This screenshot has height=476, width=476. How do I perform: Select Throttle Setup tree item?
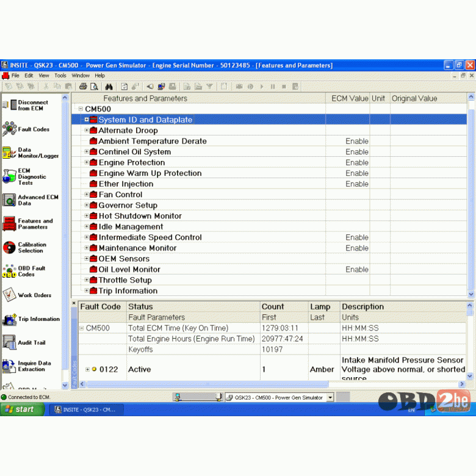click(x=125, y=280)
